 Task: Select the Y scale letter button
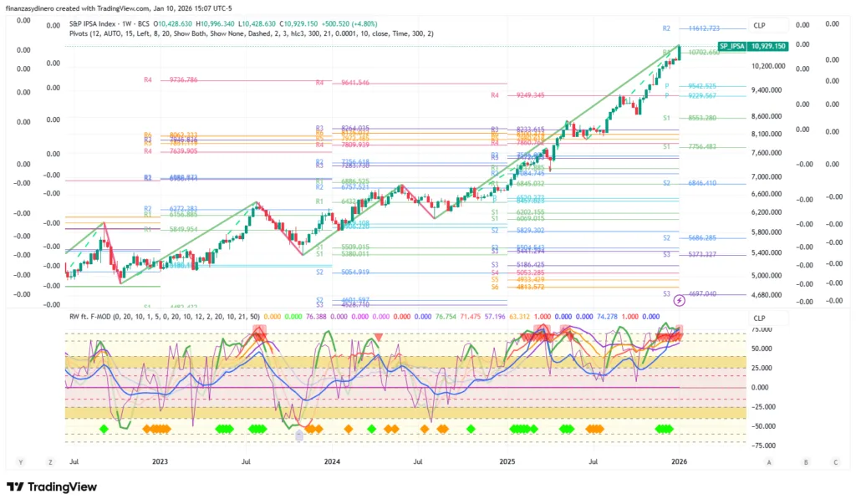point(19,461)
